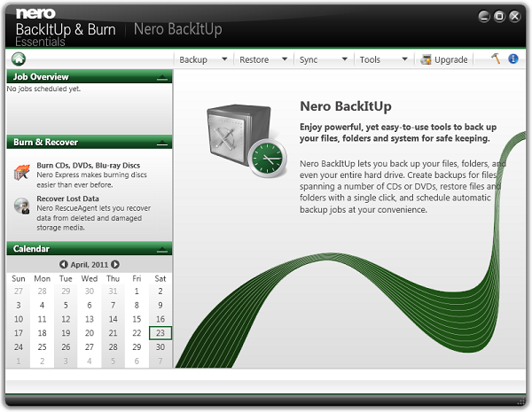
Task: Open the Tools menu
Action: (x=370, y=59)
